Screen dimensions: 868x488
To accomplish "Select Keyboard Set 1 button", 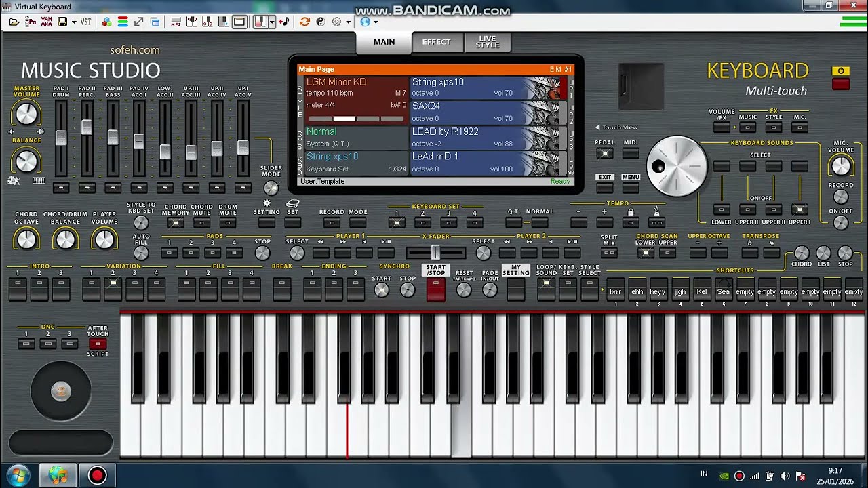I will click(x=397, y=222).
